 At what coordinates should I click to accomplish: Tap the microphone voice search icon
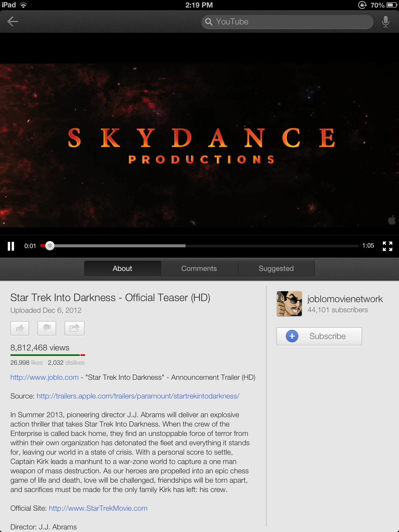point(385,22)
